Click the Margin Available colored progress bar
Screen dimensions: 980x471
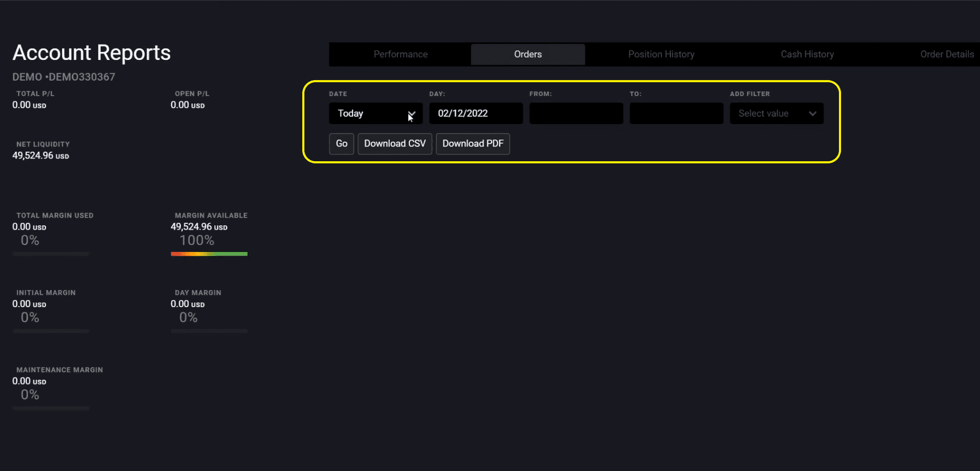(209, 254)
